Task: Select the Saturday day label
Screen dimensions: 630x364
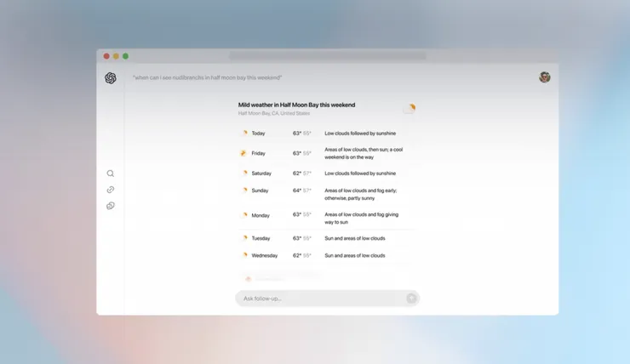Action: [261, 173]
